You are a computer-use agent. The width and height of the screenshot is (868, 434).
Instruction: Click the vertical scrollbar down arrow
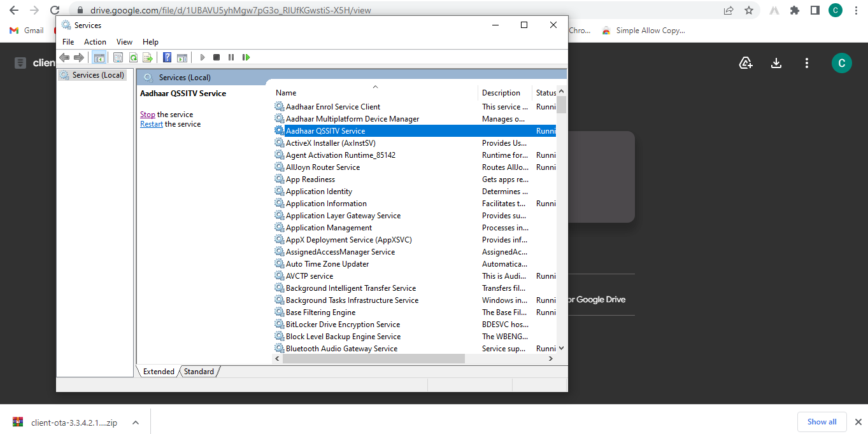[x=561, y=348]
